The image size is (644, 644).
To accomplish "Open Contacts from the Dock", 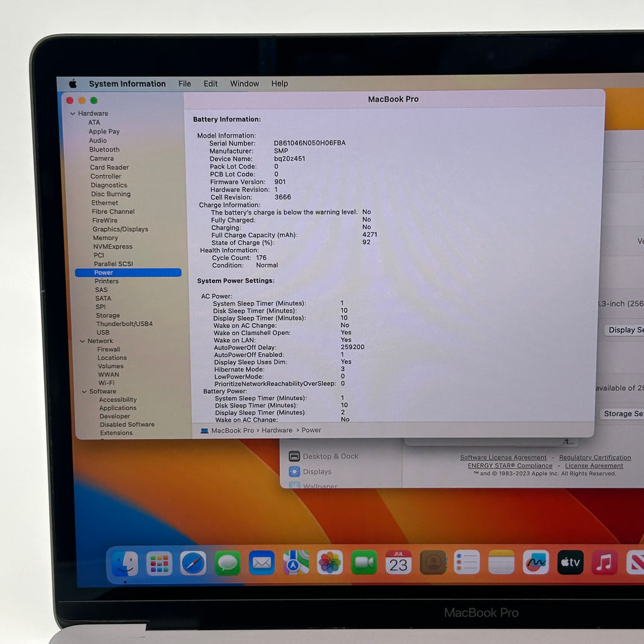I will pyautogui.click(x=433, y=562).
